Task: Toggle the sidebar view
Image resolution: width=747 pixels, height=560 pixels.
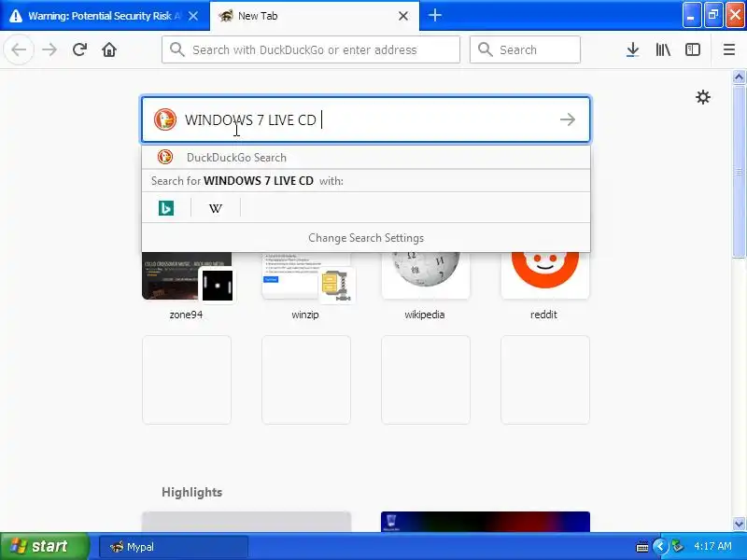Action: (x=693, y=49)
